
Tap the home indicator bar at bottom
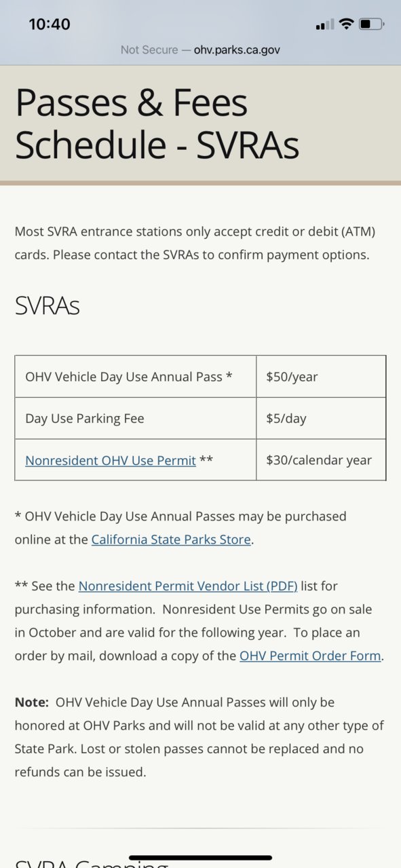pos(200,858)
